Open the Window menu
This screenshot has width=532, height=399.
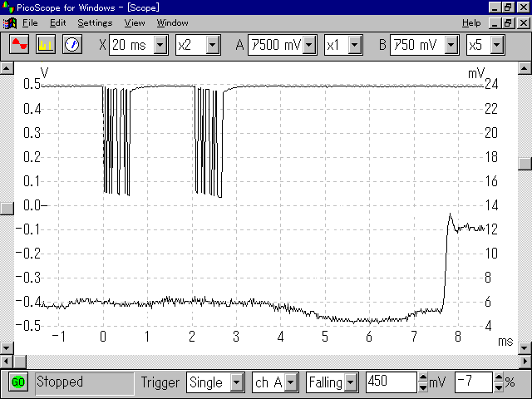(172, 23)
